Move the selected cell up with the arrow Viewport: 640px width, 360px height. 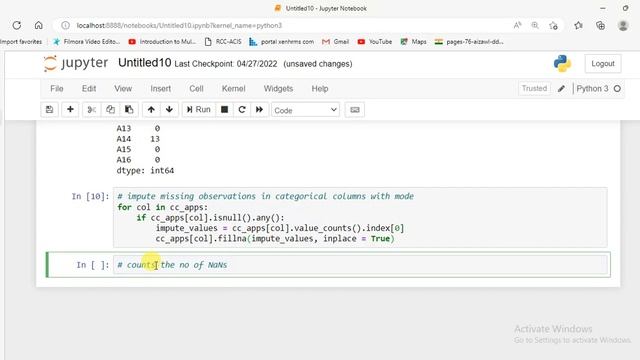coord(151,109)
